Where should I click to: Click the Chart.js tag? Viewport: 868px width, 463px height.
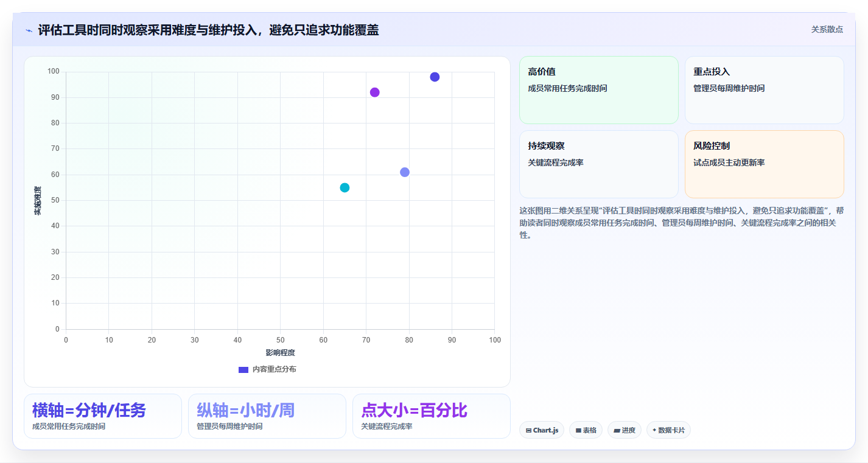click(x=542, y=430)
